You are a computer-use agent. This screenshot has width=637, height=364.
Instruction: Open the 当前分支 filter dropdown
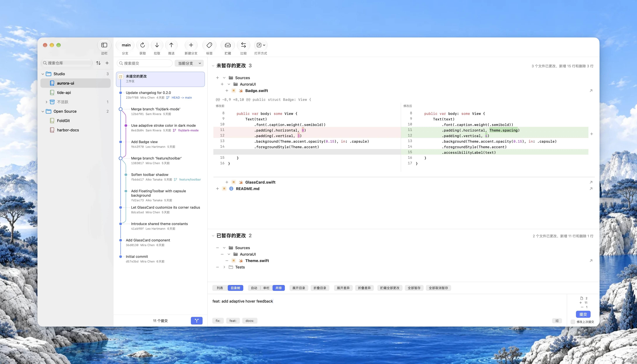tap(189, 63)
